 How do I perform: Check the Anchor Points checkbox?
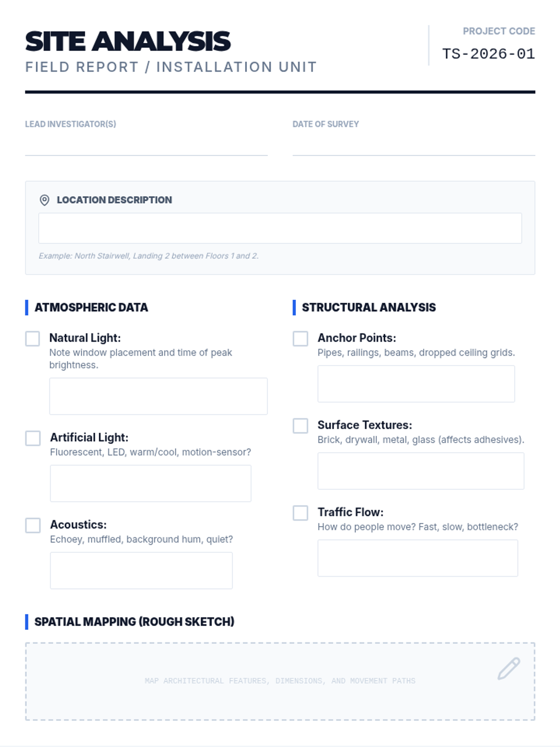[x=301, y=338]
